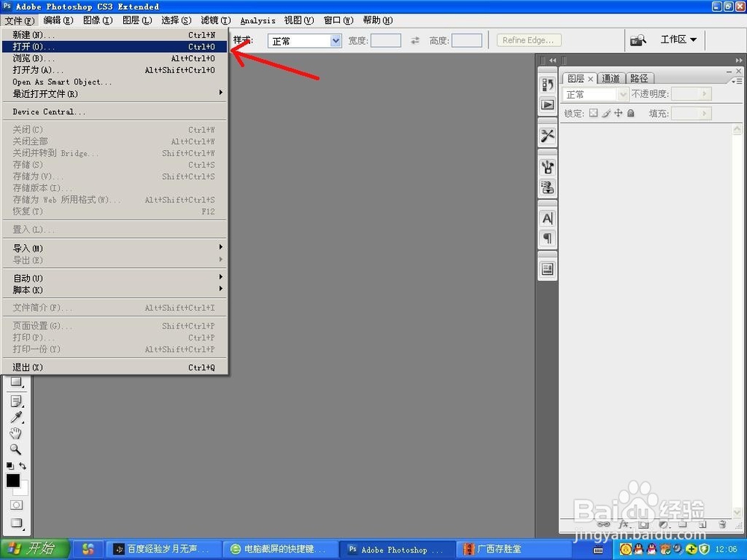Open the Clone Source stamp panel icon
This screenshot has width=747, height=560.
pos(548,187)
